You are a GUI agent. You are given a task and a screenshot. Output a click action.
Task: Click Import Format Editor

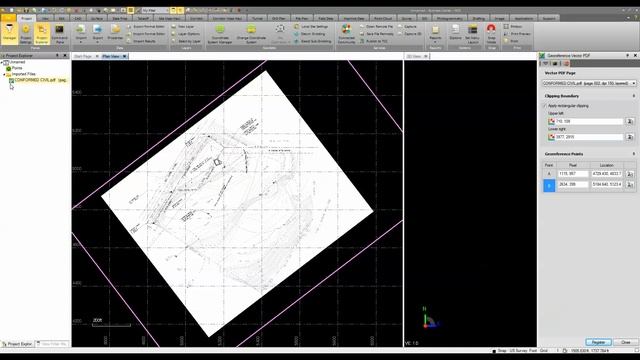click(x=146, y=34)
